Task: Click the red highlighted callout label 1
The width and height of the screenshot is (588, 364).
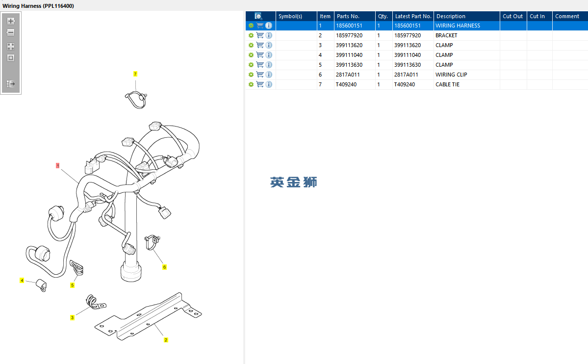Action: pos(58,165)
